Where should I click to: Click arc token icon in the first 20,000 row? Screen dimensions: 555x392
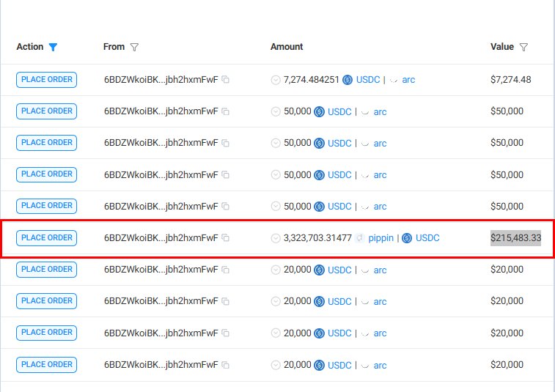click(x=365, y=270)
